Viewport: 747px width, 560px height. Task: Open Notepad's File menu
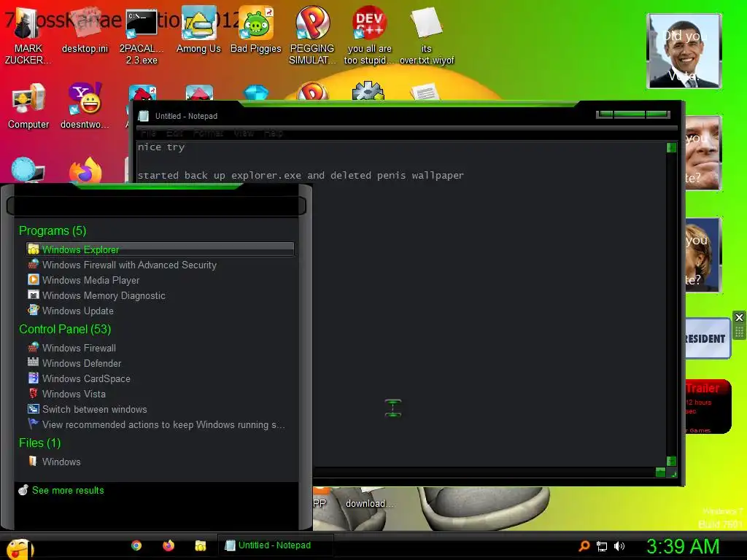(148, 133)
